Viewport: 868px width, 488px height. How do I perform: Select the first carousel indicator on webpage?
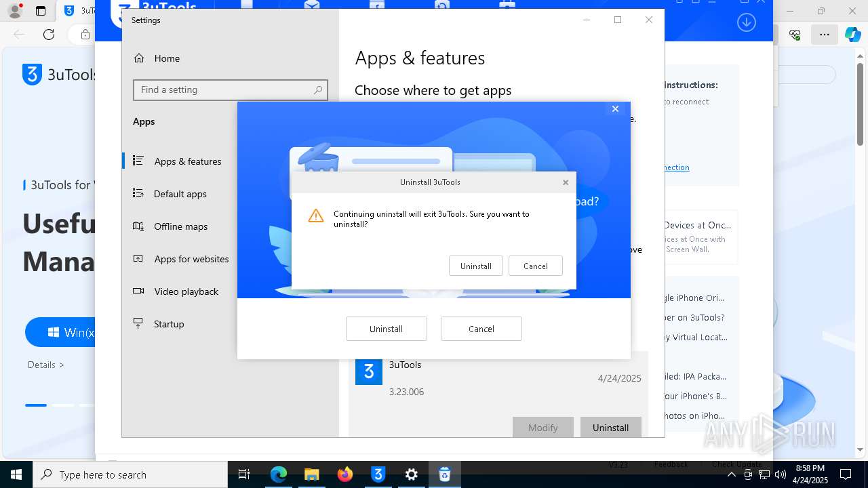36,405
